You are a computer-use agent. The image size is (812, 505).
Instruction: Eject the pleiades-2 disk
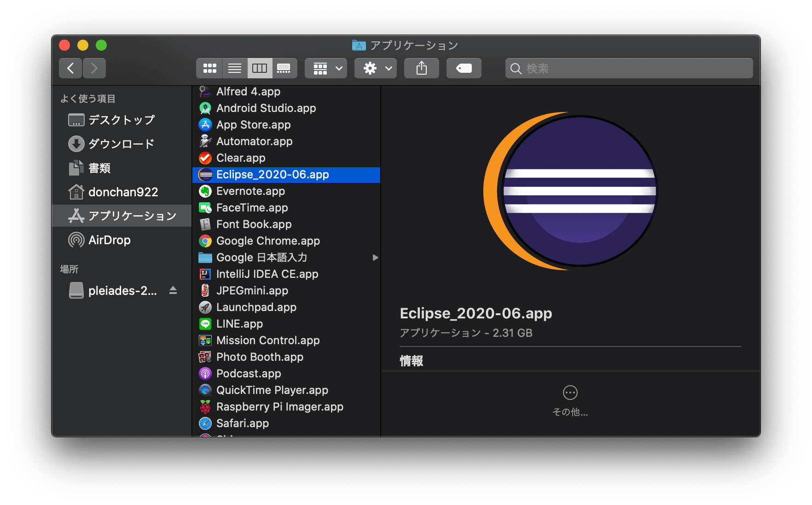173,290
